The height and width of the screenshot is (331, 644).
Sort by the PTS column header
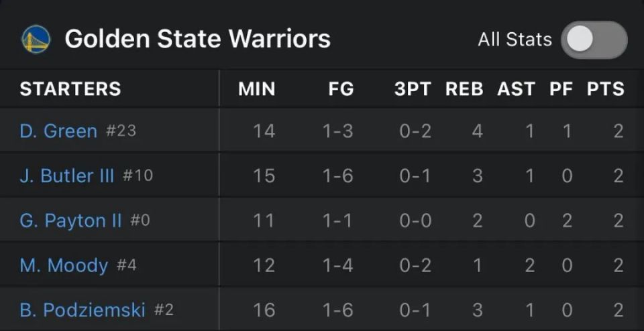pos(606,89)
